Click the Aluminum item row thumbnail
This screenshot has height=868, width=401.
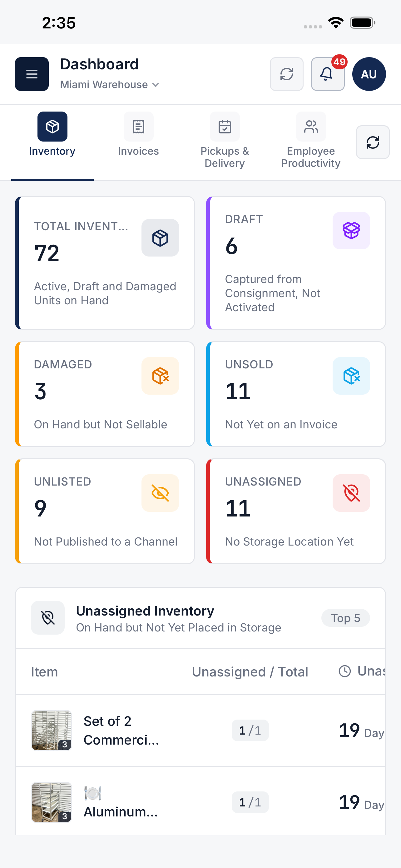click(x=52, y=802)
